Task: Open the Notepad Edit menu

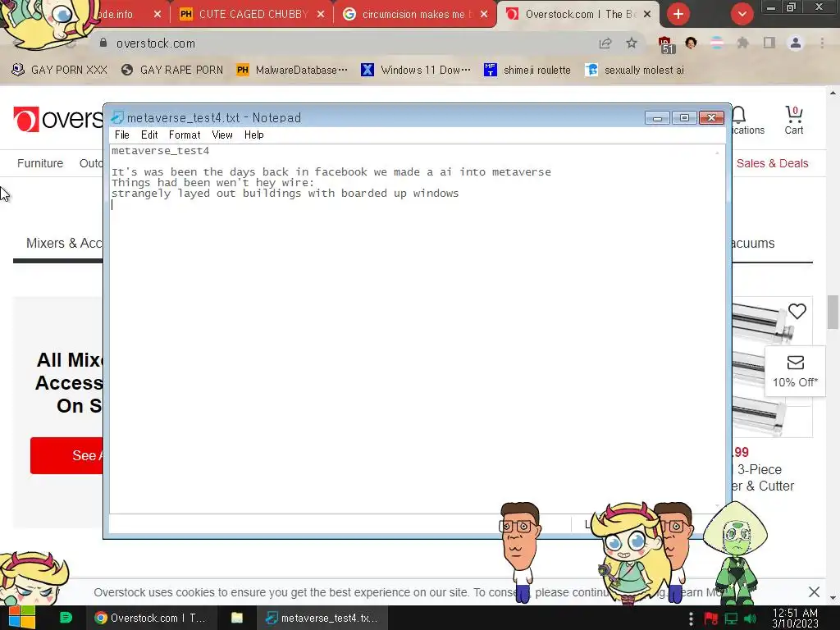Action: 149,135
